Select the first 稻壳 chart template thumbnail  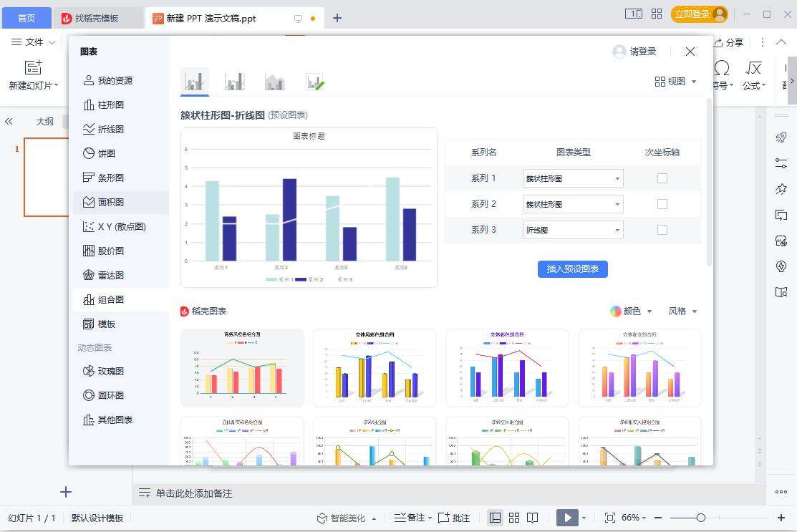pos(242,368)
